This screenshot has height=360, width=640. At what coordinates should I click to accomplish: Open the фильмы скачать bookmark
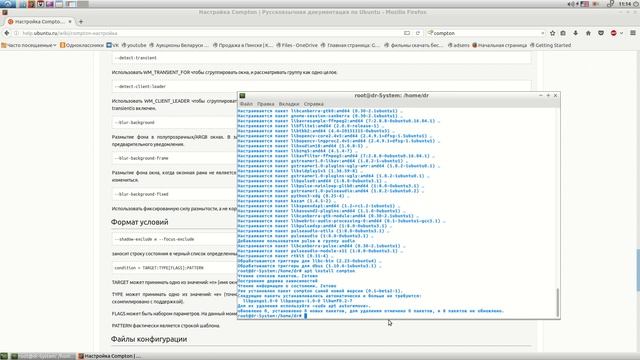click(x=413, y=45)
